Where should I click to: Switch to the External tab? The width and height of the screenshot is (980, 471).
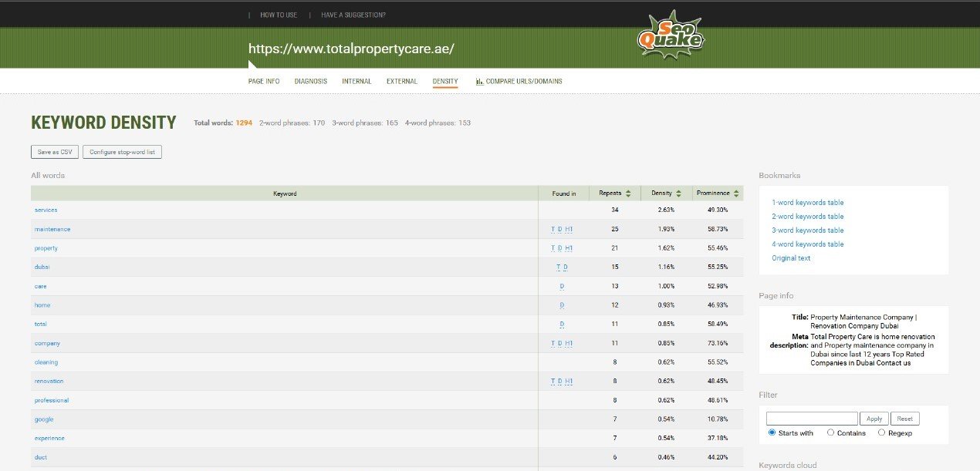point(402,81)
